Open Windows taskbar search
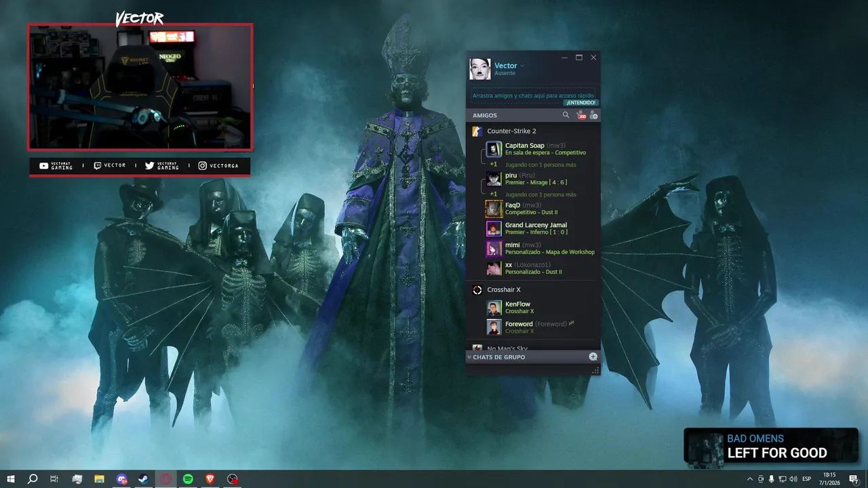This screenshot has width=868, height=488. pyautogui.click(x=33, y=479)
